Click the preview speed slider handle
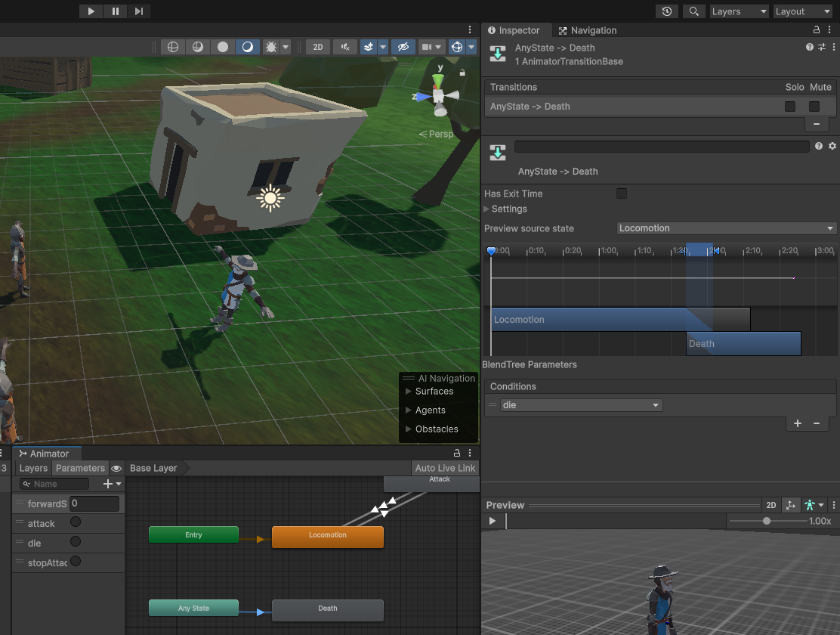This screenshot has width=840, height=635. [x=767, y=521]
